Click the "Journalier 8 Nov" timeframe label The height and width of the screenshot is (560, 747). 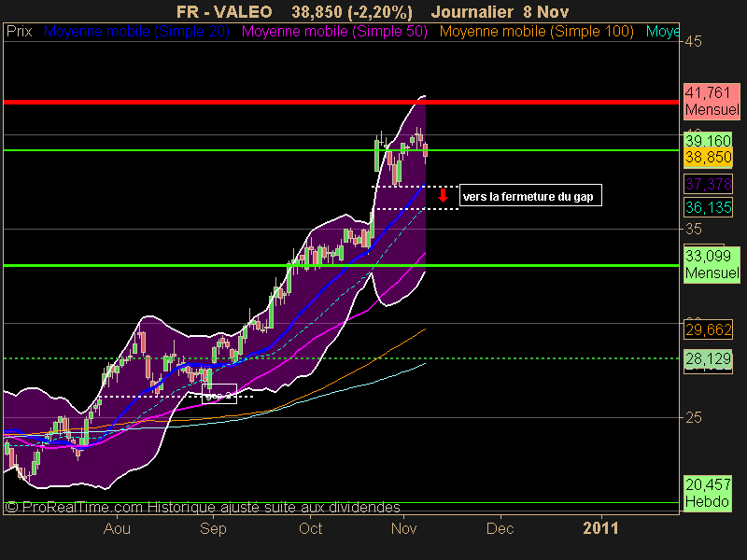pos(500,11)
